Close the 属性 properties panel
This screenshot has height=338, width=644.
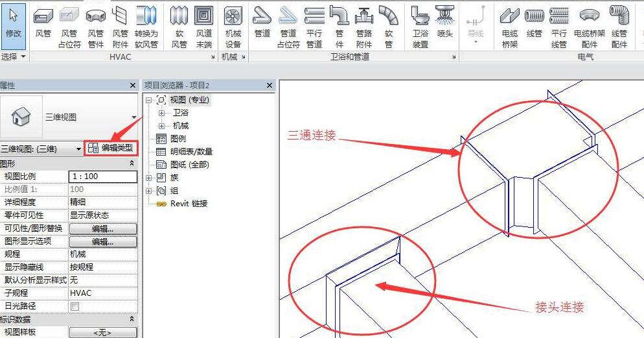(x=133, y=86)
